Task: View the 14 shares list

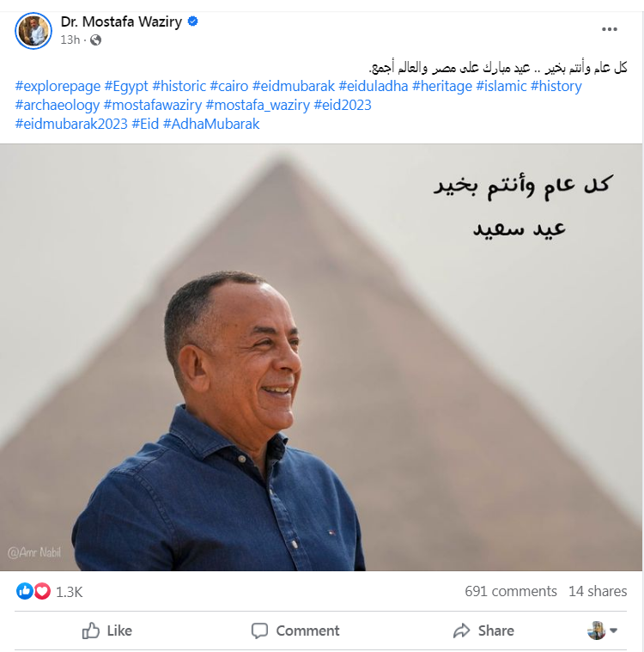Action: 598,591
